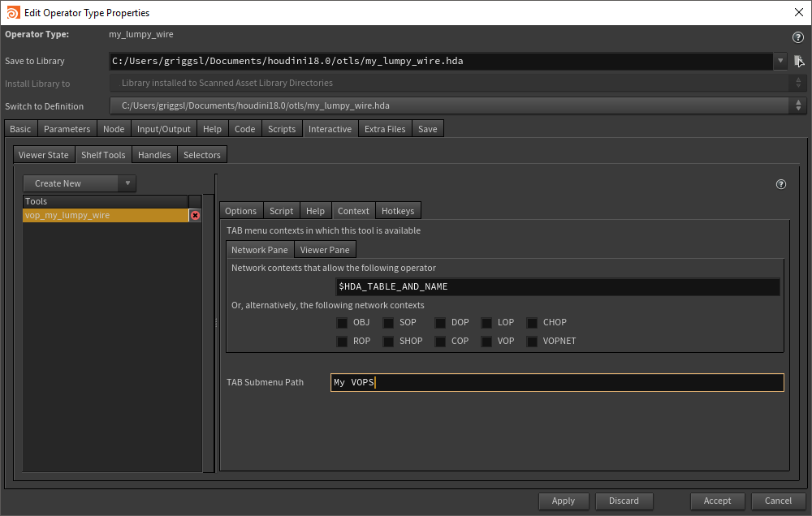
Task: Click the Save to Library path field
Action: pos(441,61)
